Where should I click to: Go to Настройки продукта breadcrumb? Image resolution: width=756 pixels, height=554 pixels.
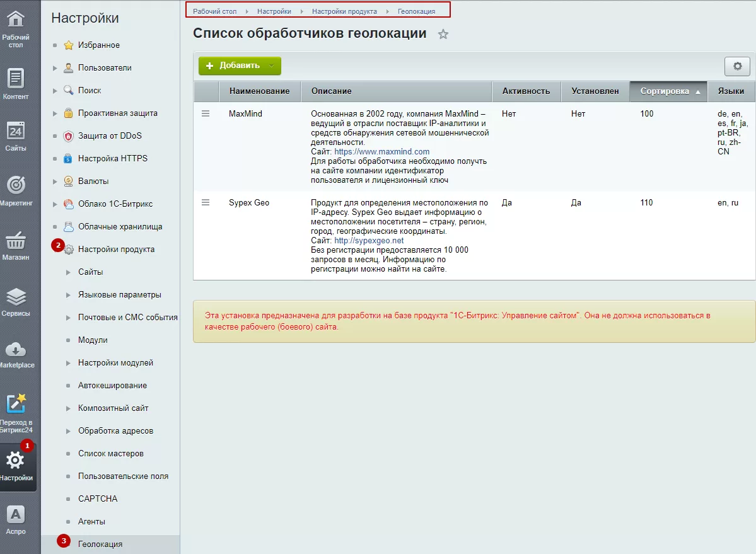pyautogui.click(x=344, y=11)
